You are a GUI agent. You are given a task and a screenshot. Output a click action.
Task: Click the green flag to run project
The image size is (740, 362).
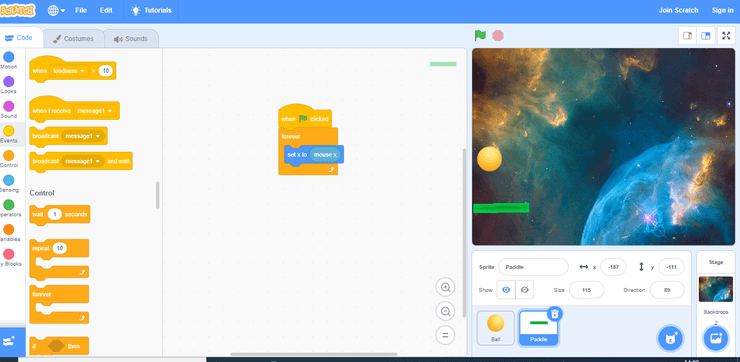(480, 35)
